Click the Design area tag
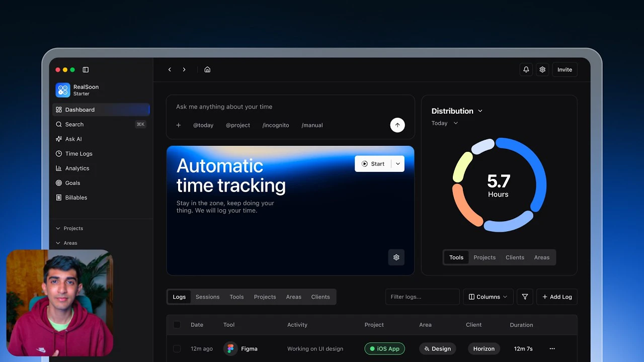This screenshot has width=644, height=362. click(437, 348)
